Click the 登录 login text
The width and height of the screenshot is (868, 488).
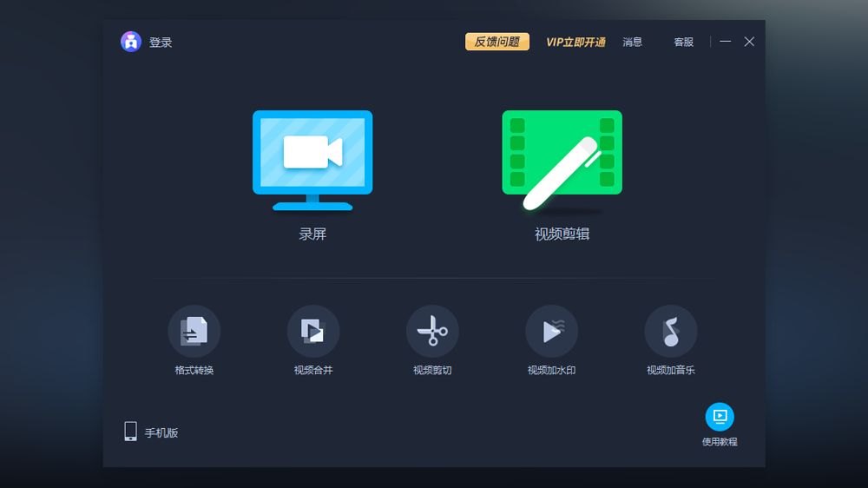(161, 43)
